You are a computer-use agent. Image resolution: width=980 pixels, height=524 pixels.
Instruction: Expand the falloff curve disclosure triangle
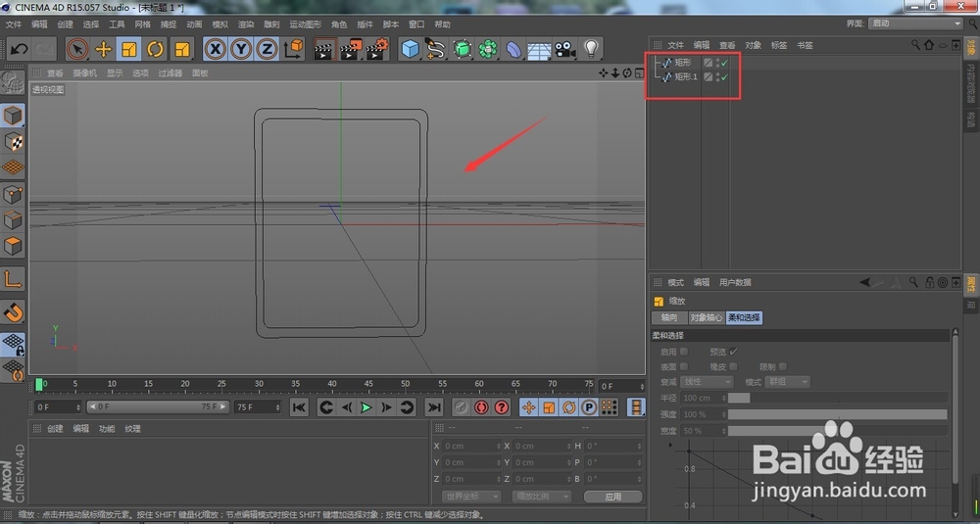click(670, 446)
